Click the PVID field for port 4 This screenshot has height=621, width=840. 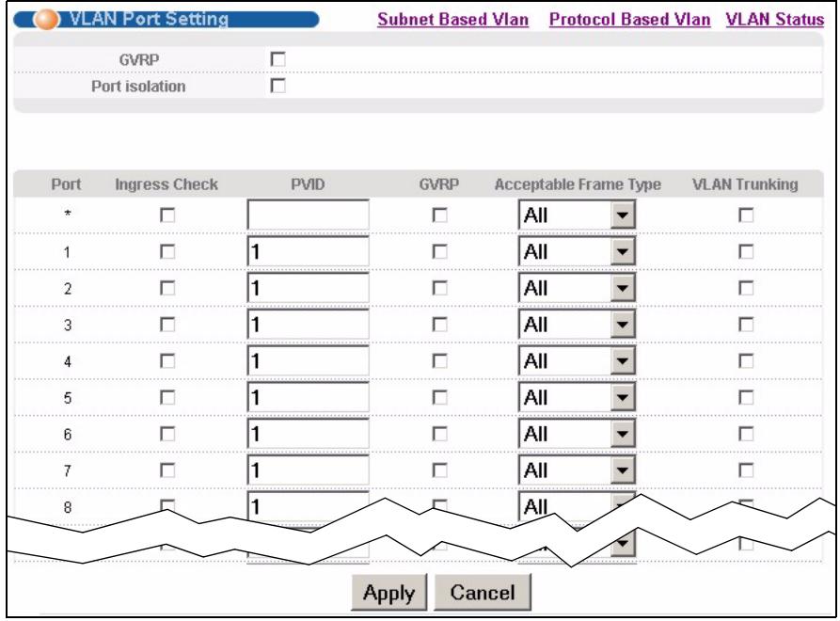(308, 360)
